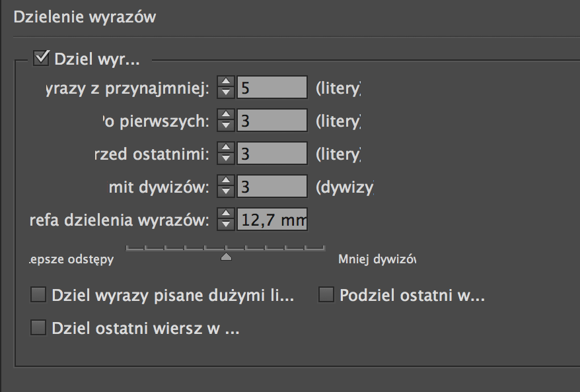Toggle "Dziel ostatni wiersz w ..." checkbox
580x392 pixels.
38,327
